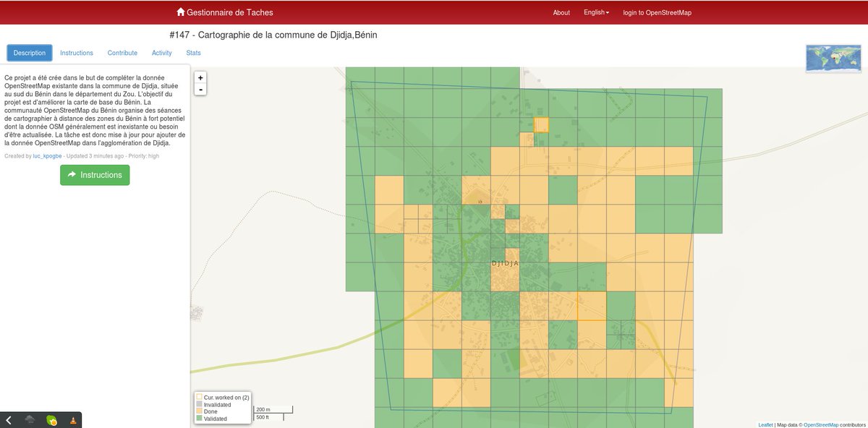Click the project title #147 Cartographie heading
The width and height of the screenshot is (868, 428).
(x=273, y=35)
